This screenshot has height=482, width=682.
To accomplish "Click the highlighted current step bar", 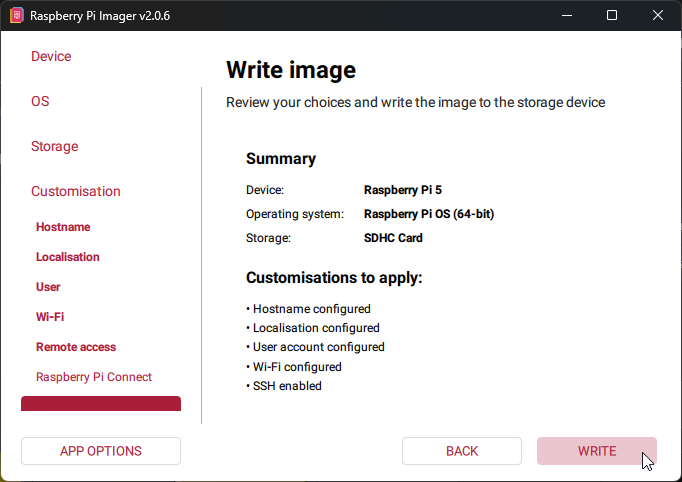I will tap(101, 404).
